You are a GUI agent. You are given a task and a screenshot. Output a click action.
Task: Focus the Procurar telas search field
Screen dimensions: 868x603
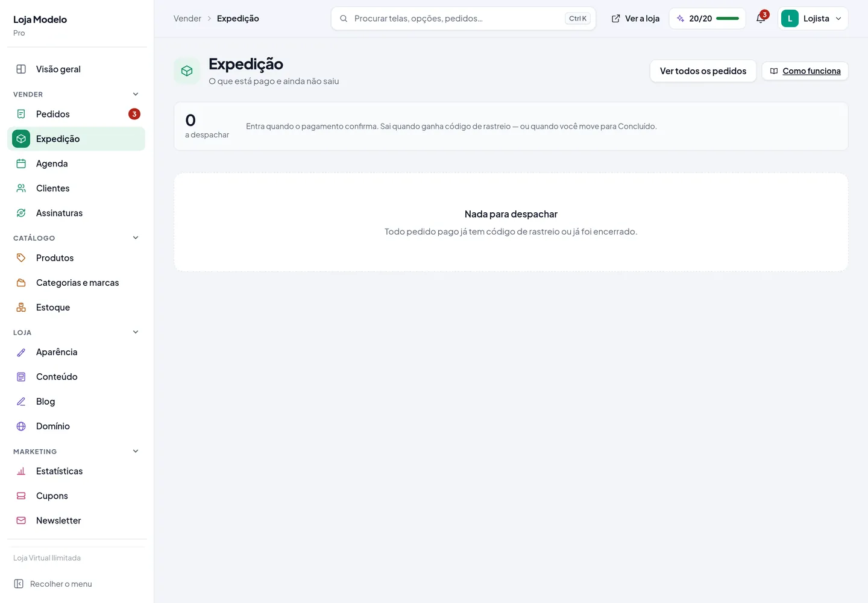464,19
